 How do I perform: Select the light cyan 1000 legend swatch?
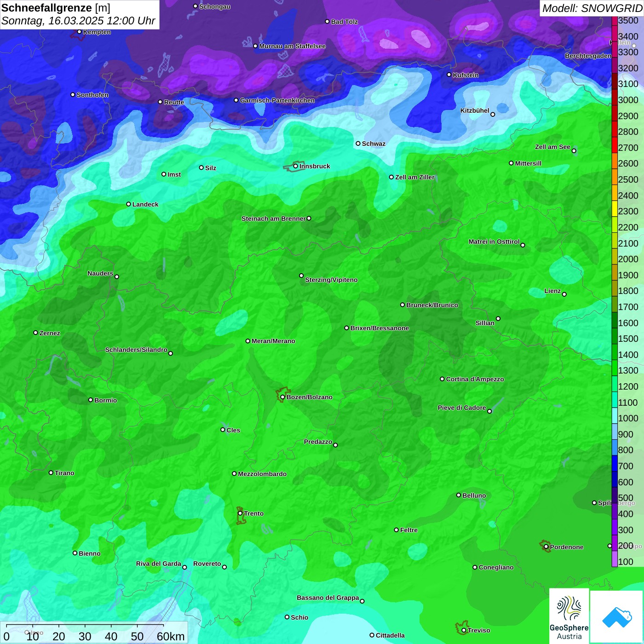click(x=615, y=416)
